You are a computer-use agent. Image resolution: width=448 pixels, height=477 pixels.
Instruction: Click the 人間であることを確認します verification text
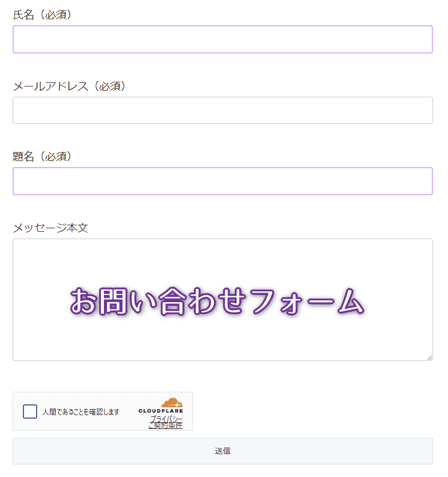click(x=80, y=412)
